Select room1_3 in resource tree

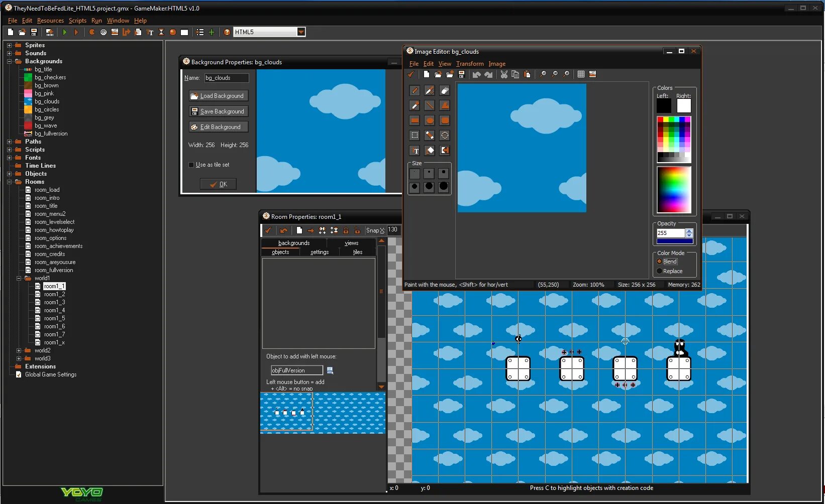coord(54,302)
